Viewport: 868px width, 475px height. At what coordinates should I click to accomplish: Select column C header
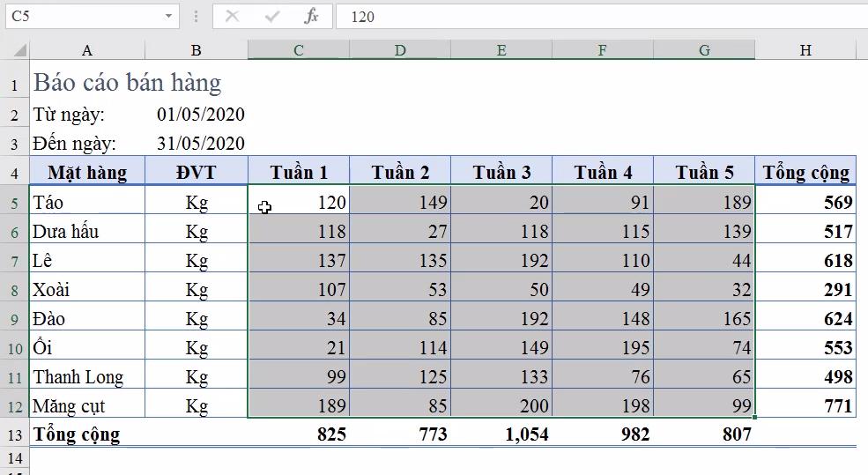click(x=299, y=50)
